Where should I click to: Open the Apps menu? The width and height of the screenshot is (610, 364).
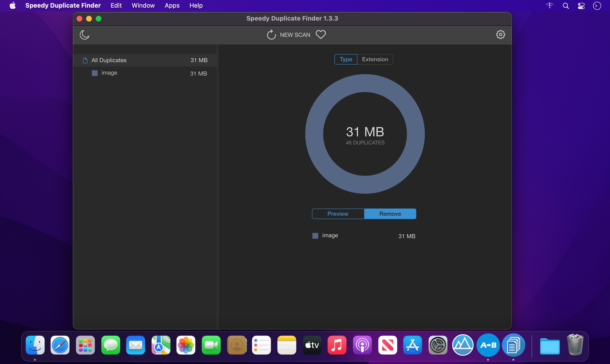pos(172,6)
